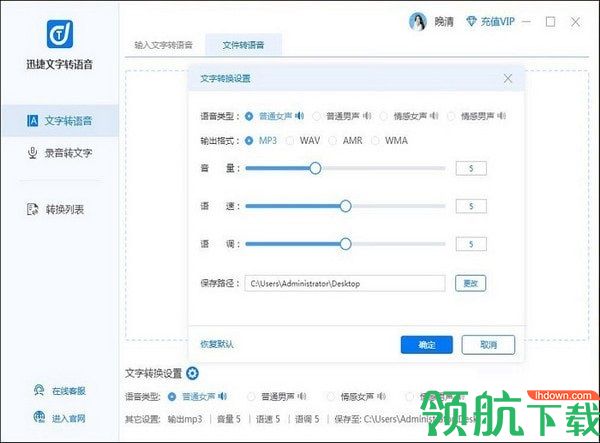600x443 pixels.
Task: Choose MP3 output format
Action: point(249,141)
